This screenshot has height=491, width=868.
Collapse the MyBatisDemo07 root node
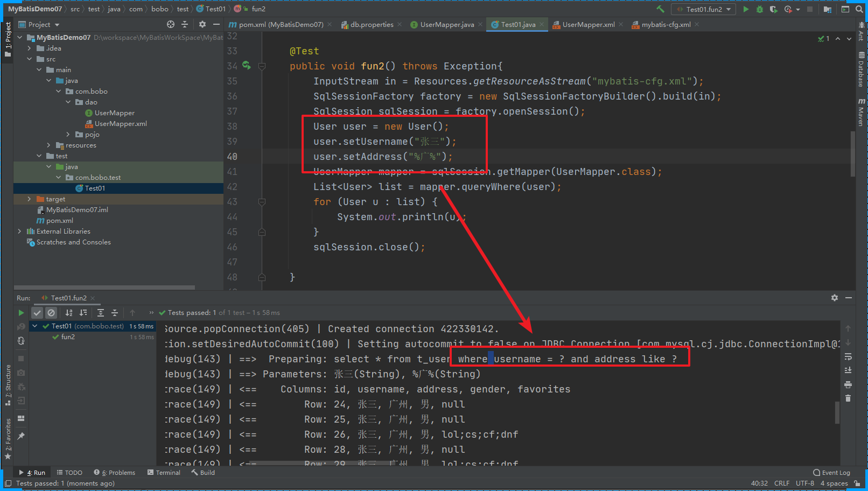pyautogui.click(x=20, y=38)
